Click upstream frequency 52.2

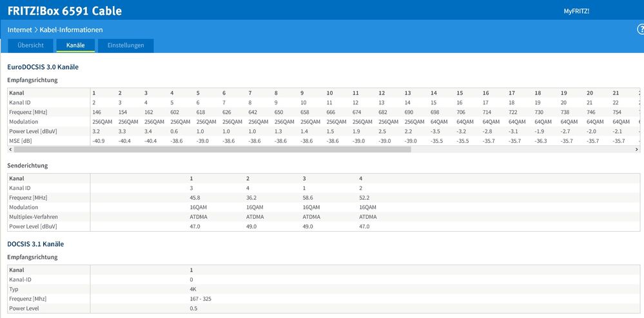click(364, 198)
